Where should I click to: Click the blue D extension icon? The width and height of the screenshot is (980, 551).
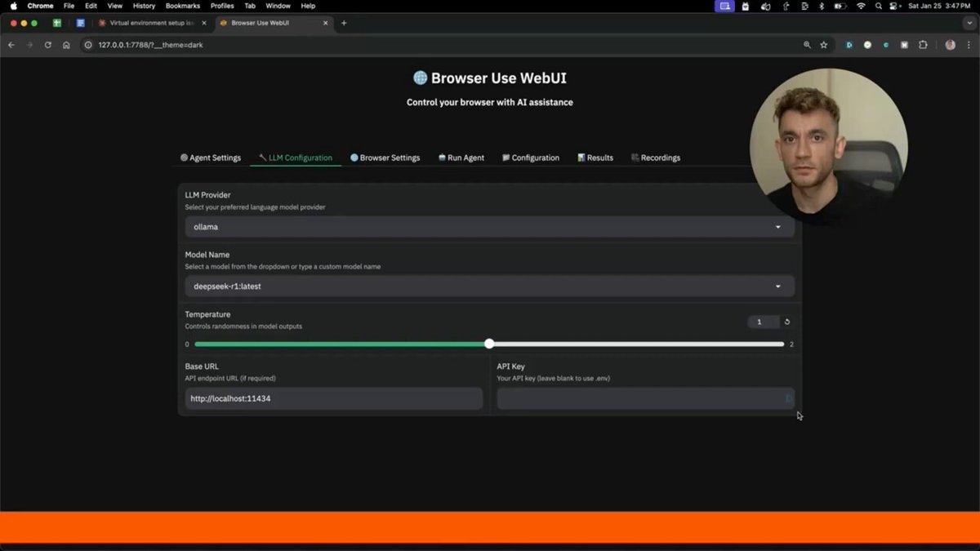click(849, 45)
